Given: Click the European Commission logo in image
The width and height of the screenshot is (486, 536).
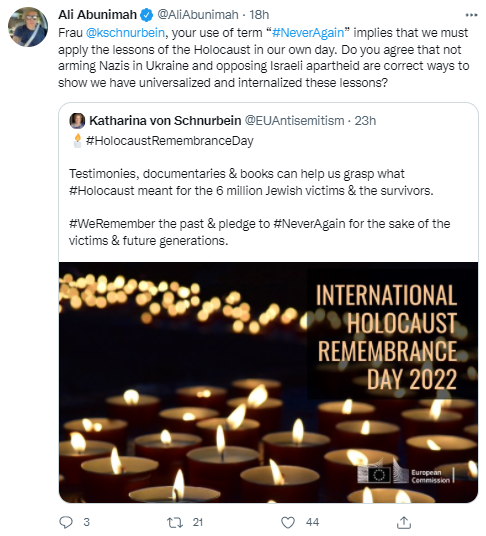Looking at the screenshot, I should coord(406,473).
